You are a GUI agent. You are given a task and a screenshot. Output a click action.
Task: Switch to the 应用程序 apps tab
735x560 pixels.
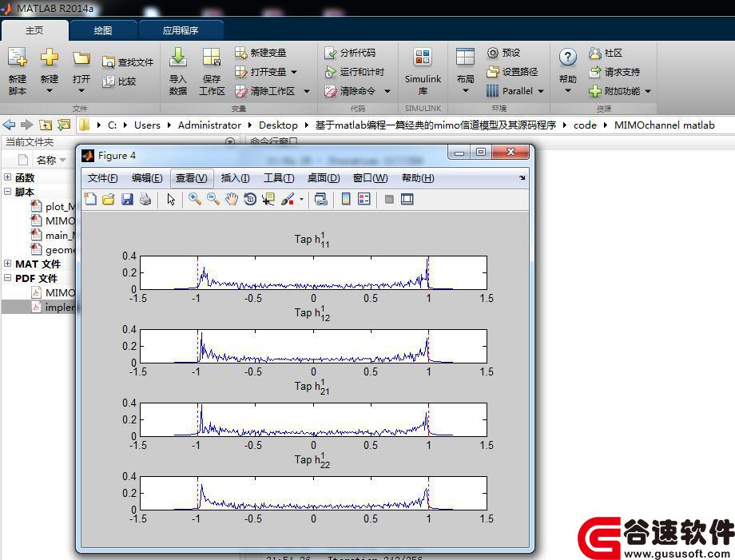point(181,30)
